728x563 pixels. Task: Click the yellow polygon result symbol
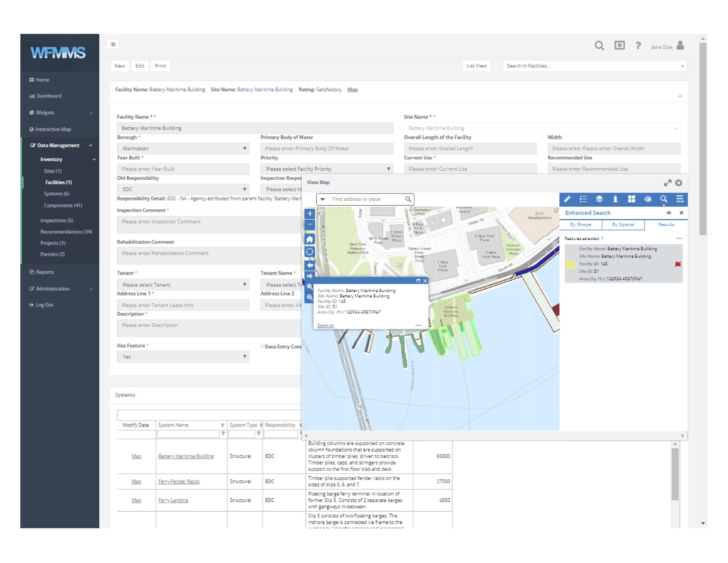(570, 264)
